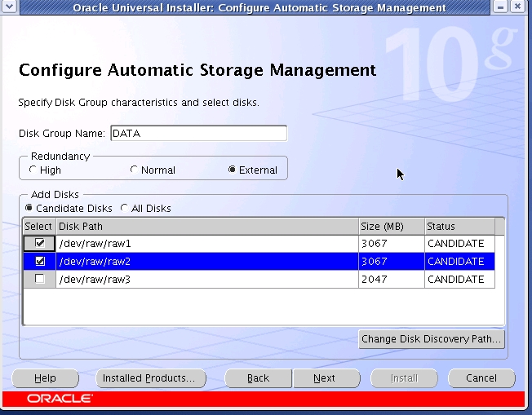Click the Disk Path column header
Viewport: 532px width, 415px height.
(207, 226)
